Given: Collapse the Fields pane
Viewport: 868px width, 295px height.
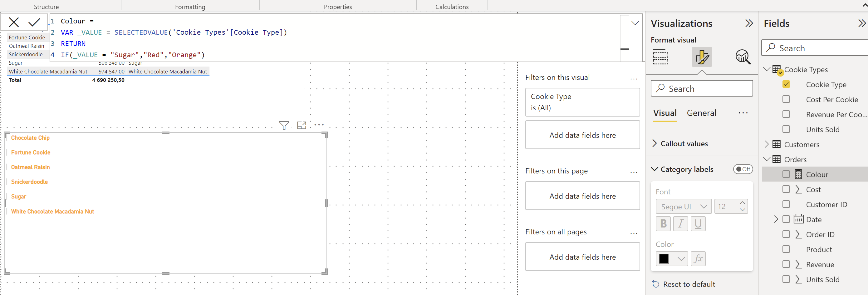Looking at the screenshot, I should click(x=861, y=23).
